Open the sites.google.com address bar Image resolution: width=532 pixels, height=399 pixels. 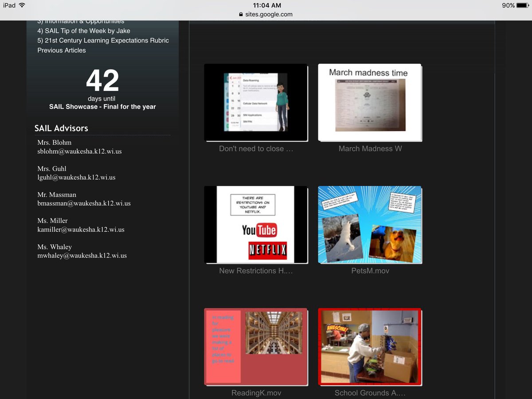[266, 14]
